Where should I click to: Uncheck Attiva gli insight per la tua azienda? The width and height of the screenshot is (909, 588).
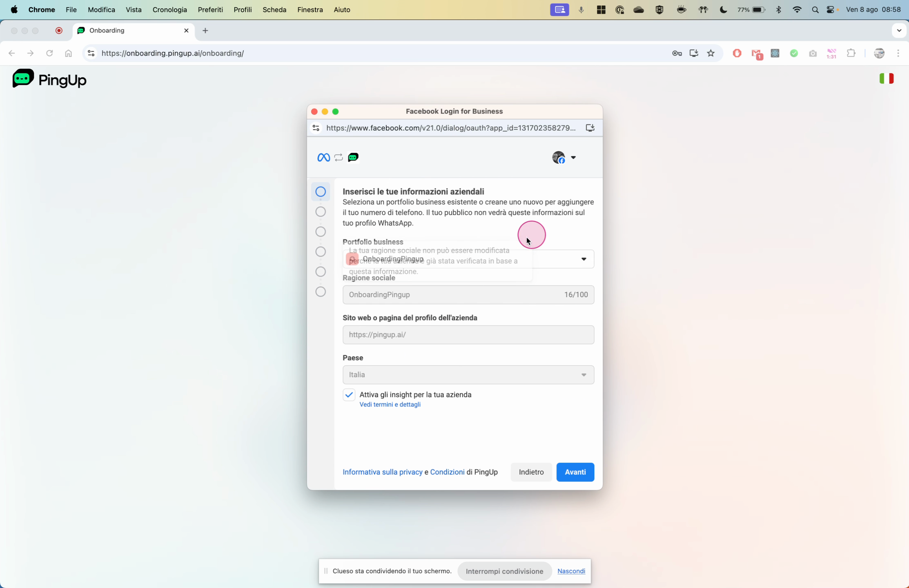(349, 395)
